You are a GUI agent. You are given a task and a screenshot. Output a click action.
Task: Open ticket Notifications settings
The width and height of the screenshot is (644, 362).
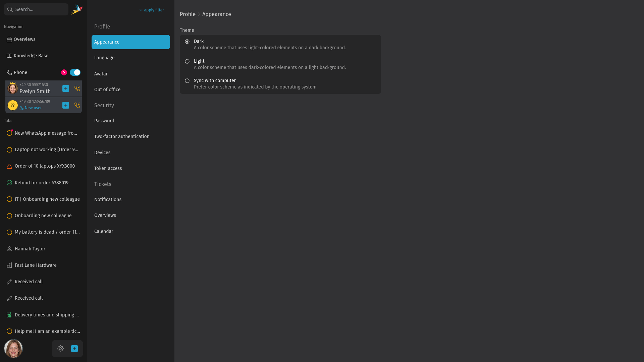(x=131, y=199)
